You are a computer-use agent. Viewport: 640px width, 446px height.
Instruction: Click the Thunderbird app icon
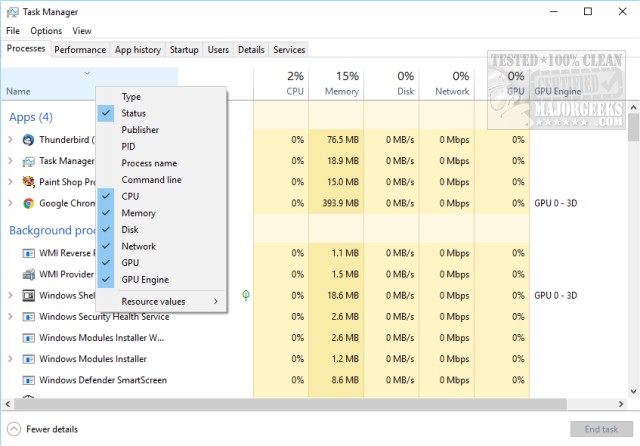click(27, 140)
